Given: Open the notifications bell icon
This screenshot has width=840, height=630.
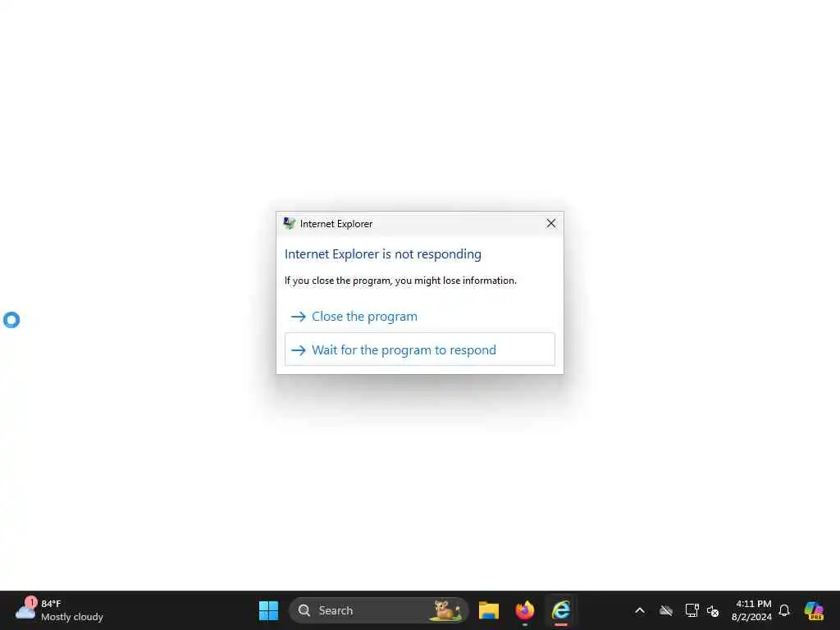Looking at the screenshot, I should [784, 610].
